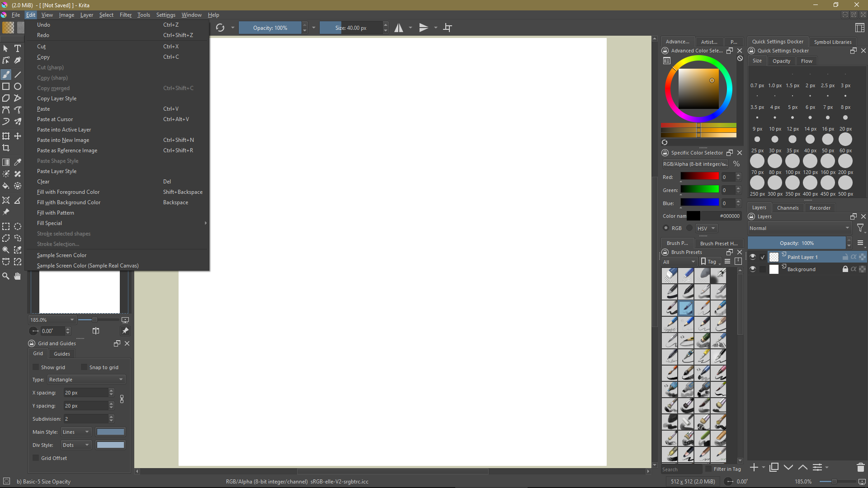The height and width of the screenshot is (488, 868).
Task: Enable the Show grid checkbox
Action: pos(36,367)
